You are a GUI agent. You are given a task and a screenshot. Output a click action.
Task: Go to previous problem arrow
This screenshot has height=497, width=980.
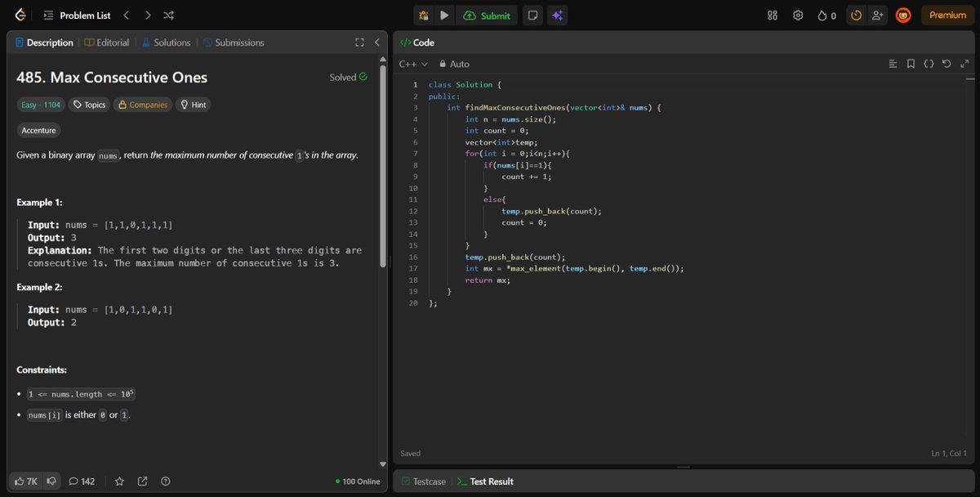coord(126,16)
